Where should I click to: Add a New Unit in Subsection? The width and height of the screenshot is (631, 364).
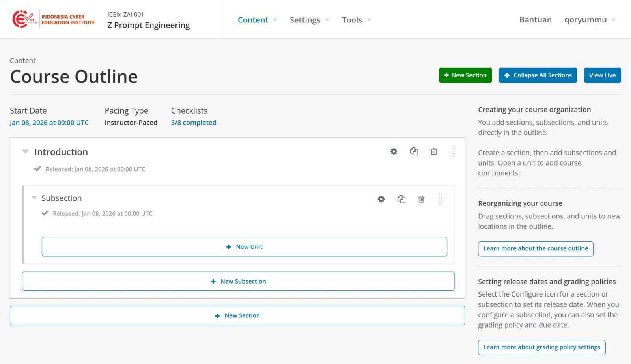pyautogui.click(x=245, y=247)
